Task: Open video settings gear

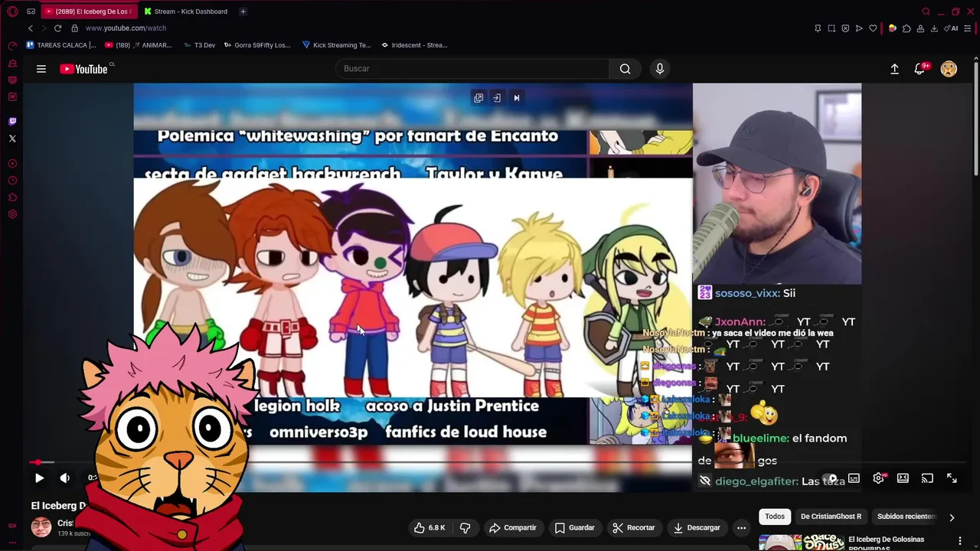Action: pos(878,478)
